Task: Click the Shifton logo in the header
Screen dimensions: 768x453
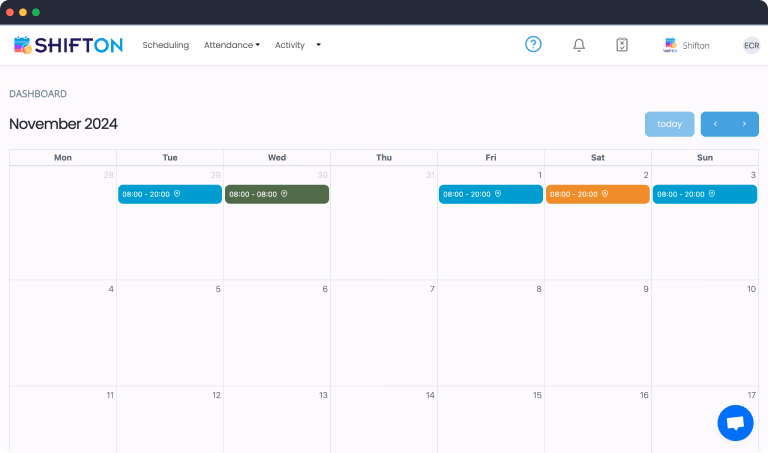Action: click(68, 45)
